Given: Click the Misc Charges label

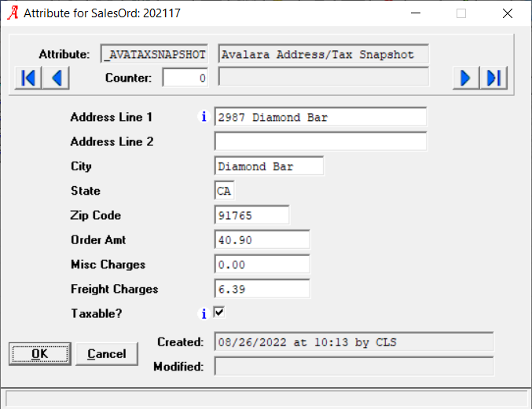Looking at the screenshot, I should pyautogui.click(x=108, y=265).
